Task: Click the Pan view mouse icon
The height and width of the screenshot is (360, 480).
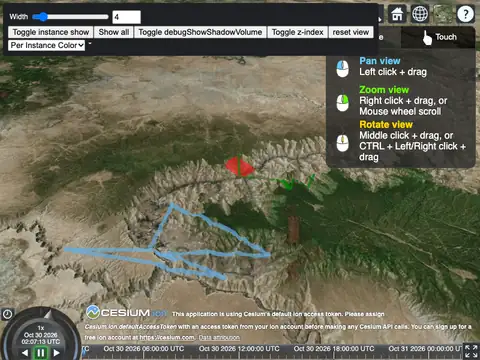Action: click(x=342, y=69)
